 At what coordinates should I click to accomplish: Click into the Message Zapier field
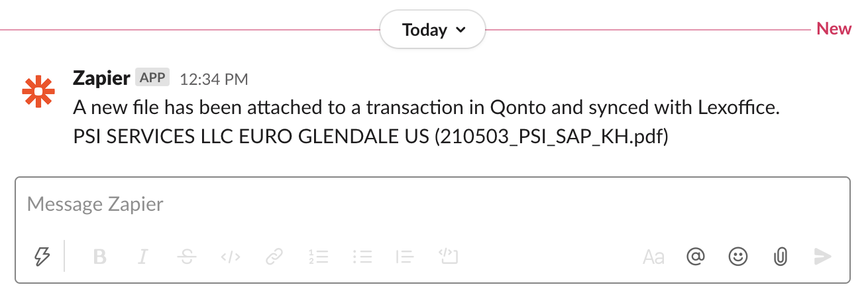pos(433,204)
